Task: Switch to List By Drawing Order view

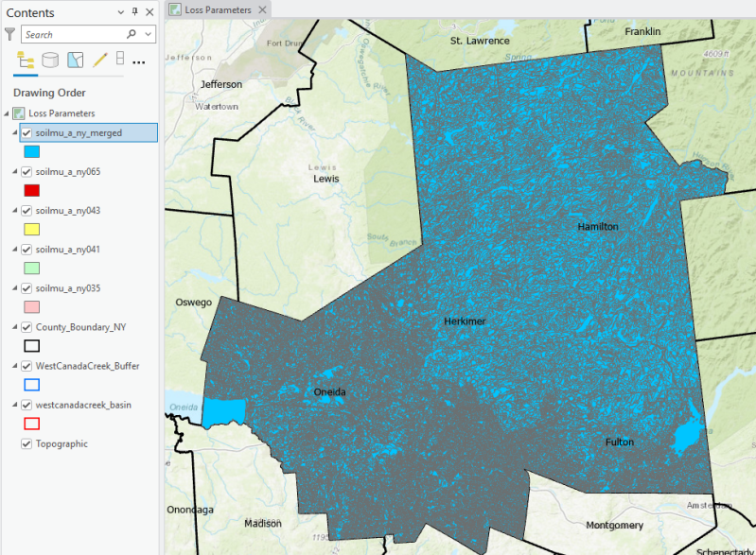Action: pyautogui.click(x=26, y=61)
